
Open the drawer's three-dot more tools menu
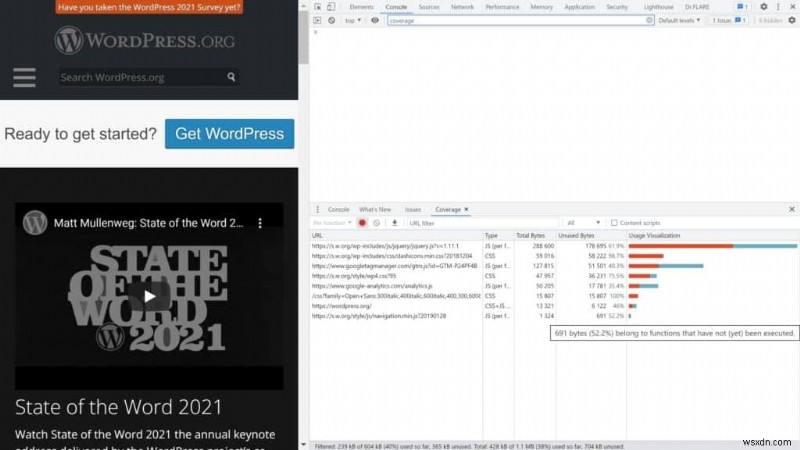click(x=317, y=210)
